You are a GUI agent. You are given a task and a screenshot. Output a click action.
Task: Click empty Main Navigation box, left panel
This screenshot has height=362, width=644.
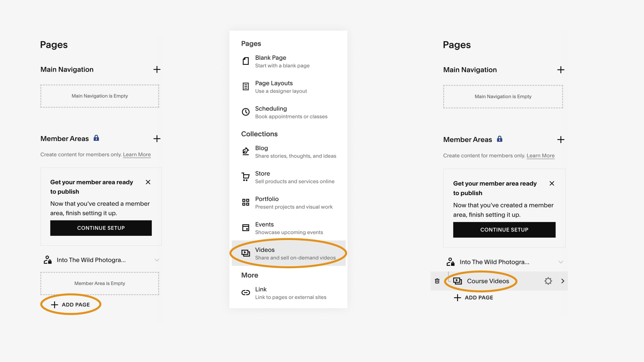tap(100, 96)
